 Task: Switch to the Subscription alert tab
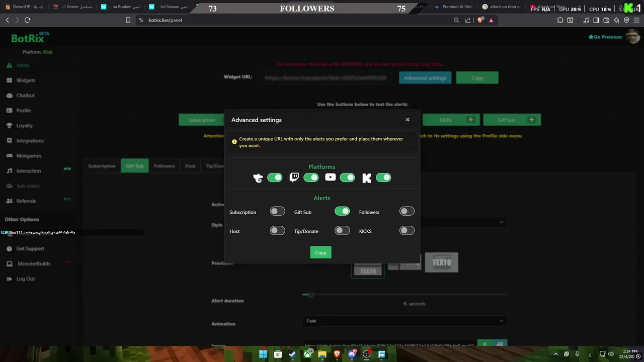(102, 166)
